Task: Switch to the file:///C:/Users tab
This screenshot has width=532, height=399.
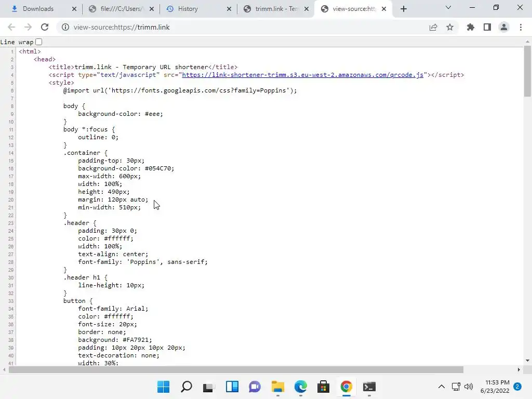Action: click(x=121, y=9)
